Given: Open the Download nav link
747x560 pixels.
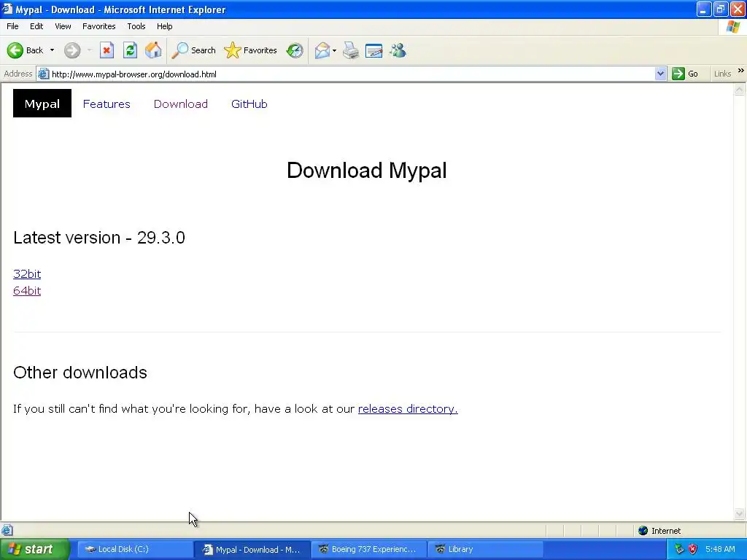Looking at the screenshot, I should pyautogui.click(x=181, y=104).
